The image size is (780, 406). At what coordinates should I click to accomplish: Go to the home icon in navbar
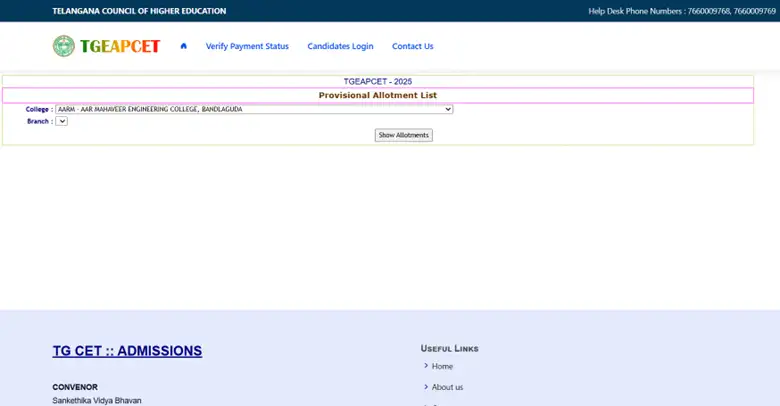(184, 46)
